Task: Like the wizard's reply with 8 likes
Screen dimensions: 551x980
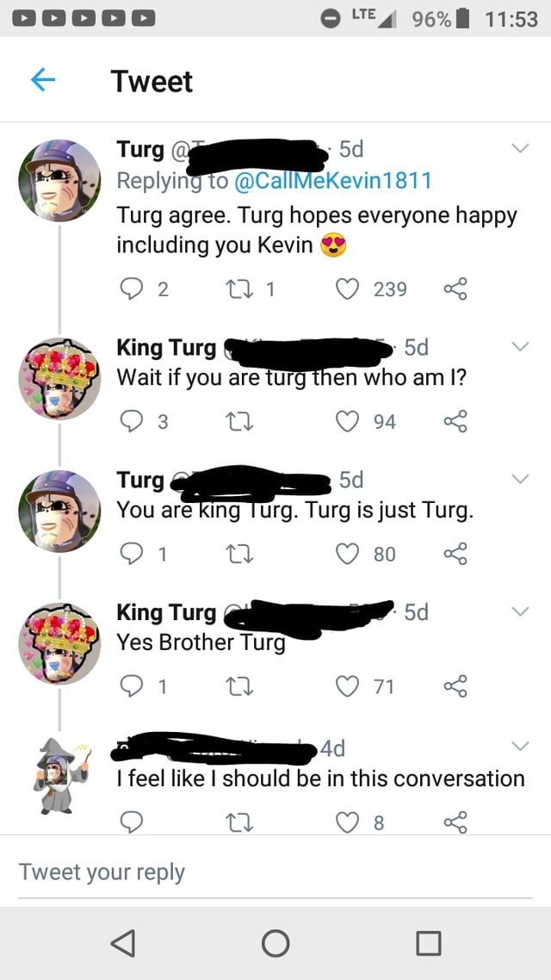Action: coord(347,818)
